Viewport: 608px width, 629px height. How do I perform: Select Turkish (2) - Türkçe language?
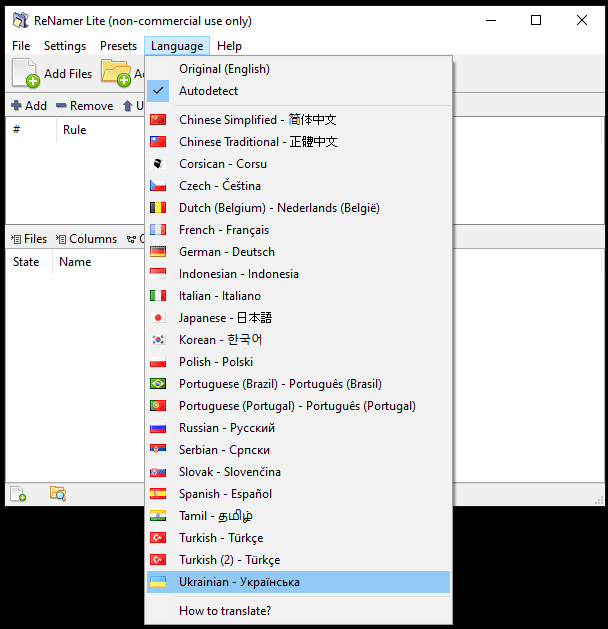pyautogui.click(x=298, y=560)
